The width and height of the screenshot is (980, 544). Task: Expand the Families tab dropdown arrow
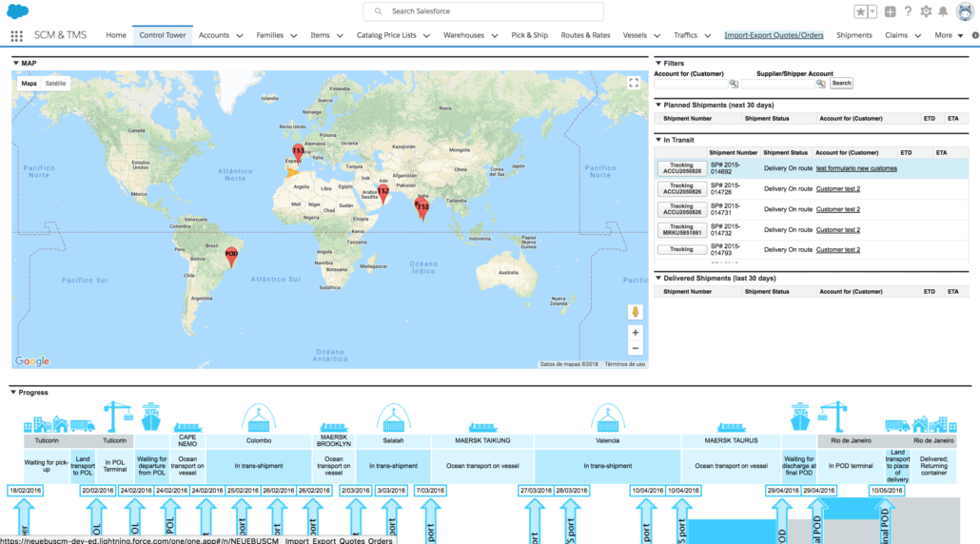294,36
